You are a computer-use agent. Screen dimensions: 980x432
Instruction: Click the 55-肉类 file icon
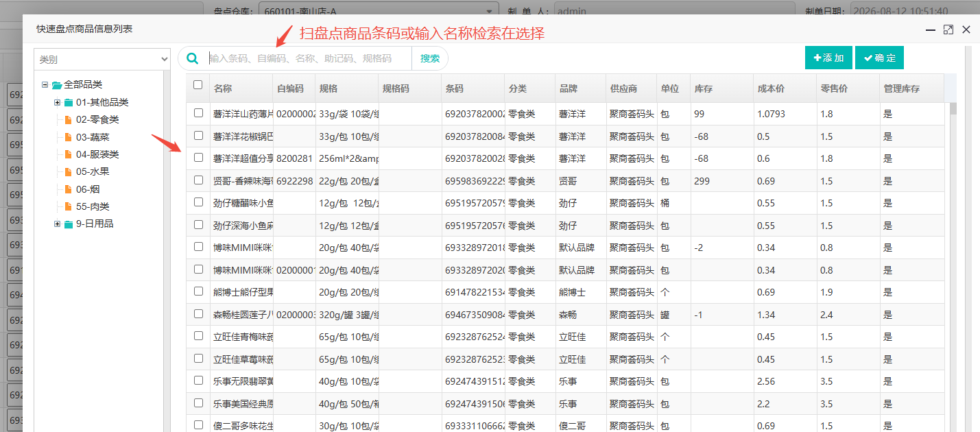[x=69, y=206]
